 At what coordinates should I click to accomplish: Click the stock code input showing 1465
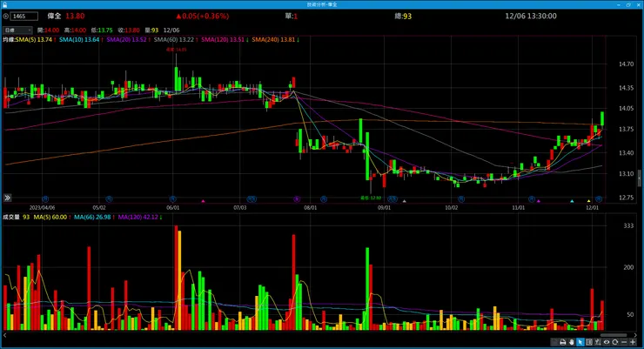pos(24,17)
